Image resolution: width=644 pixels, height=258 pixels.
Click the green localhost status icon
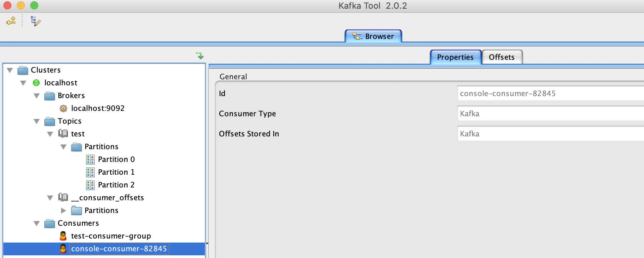pos(36,83)
